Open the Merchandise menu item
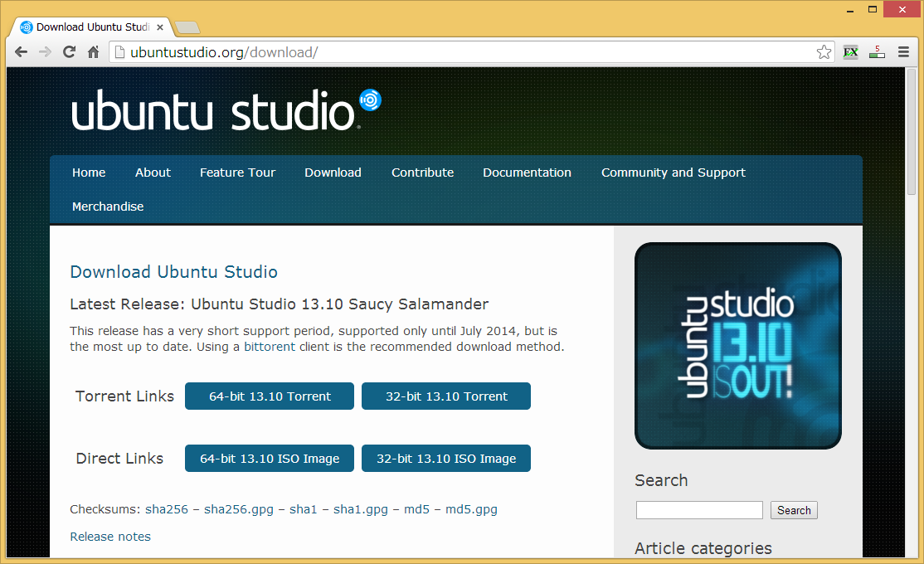The height and width of the screenshot is (564, 924). pos(108,207)
